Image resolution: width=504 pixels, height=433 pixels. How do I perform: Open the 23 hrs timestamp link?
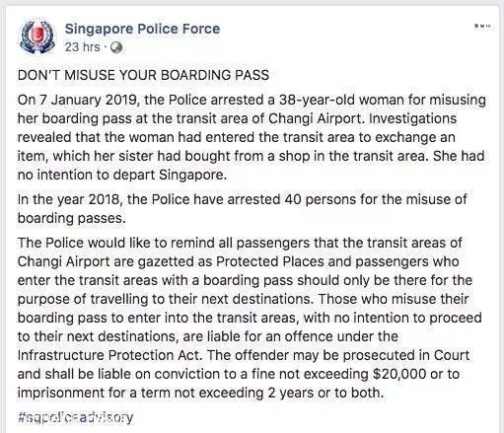point(82,47)
